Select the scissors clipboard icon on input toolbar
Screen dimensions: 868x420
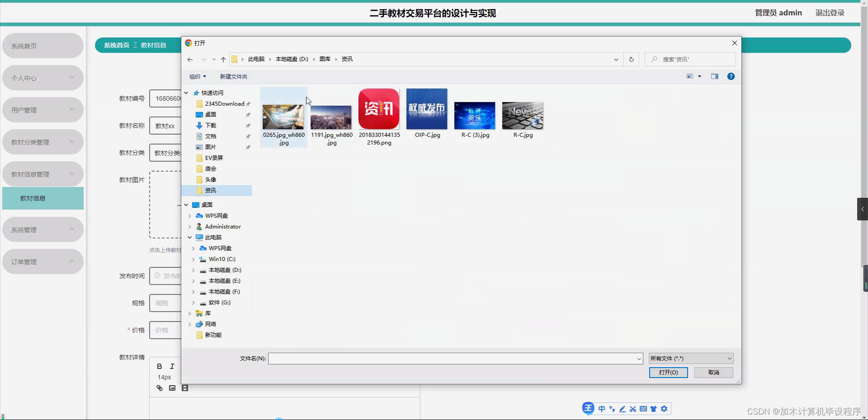tap(633, 409)
